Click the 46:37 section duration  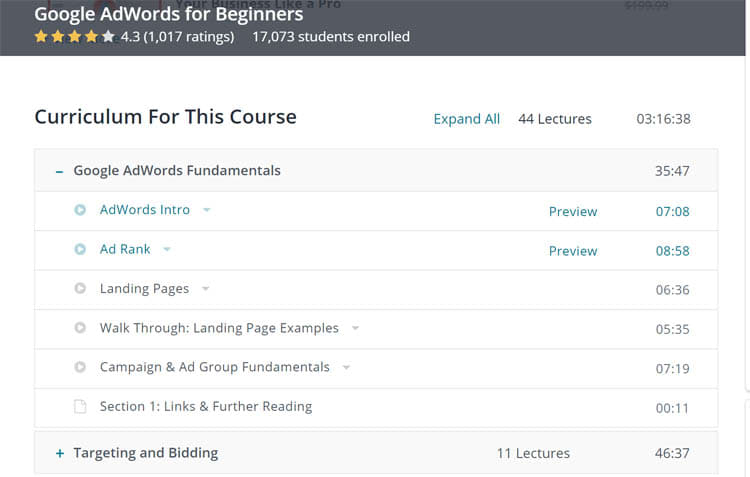[672, 453]
